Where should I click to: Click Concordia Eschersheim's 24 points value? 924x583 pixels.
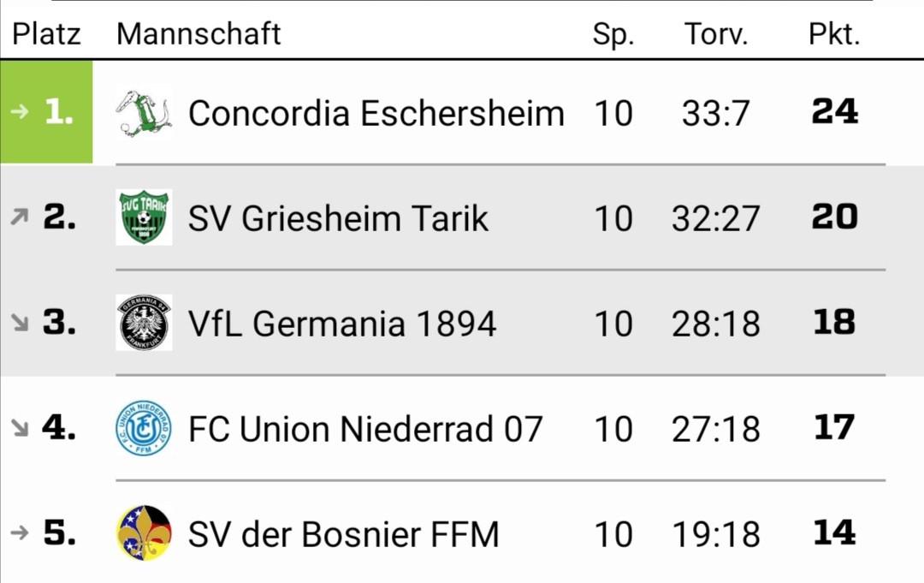coord(834,110)
